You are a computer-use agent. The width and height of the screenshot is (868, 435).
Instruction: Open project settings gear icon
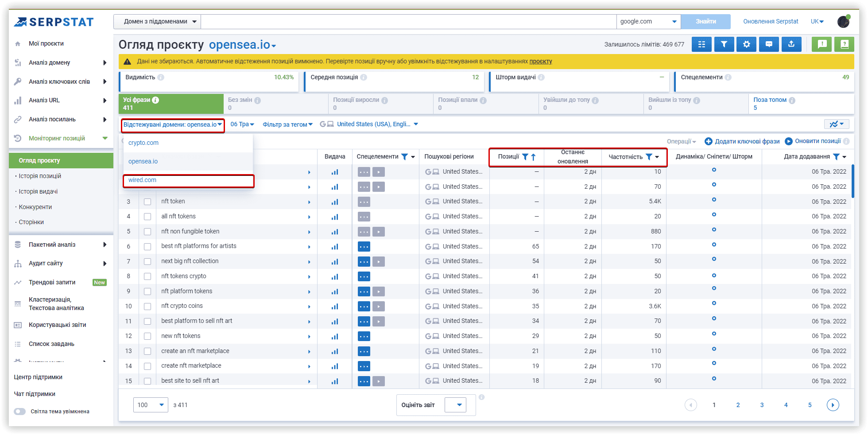pos(747,44)
